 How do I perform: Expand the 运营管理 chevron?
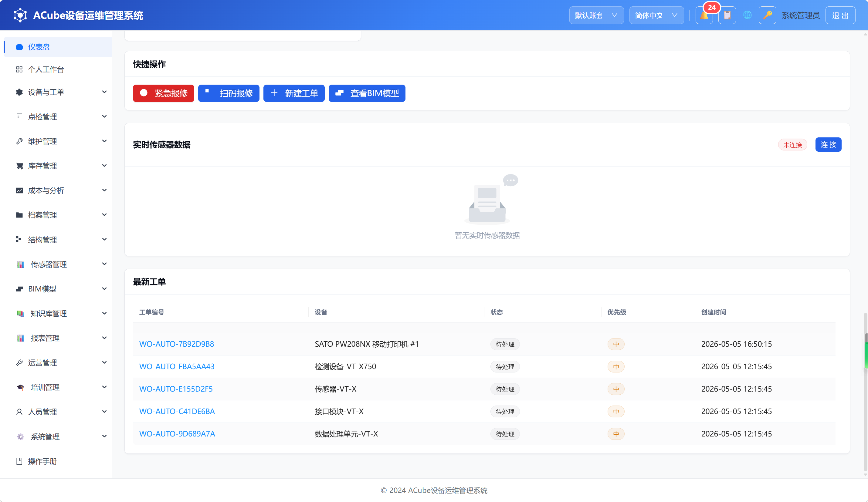tap(104, 362)
